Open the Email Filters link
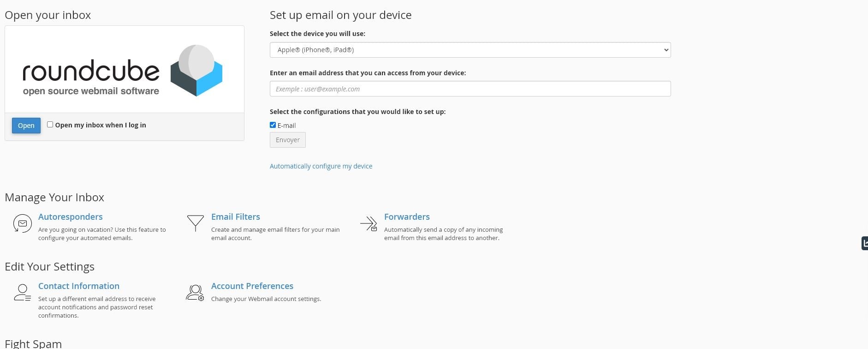The width and height of the screenshot is (868, 349). (x=236, y=217)
